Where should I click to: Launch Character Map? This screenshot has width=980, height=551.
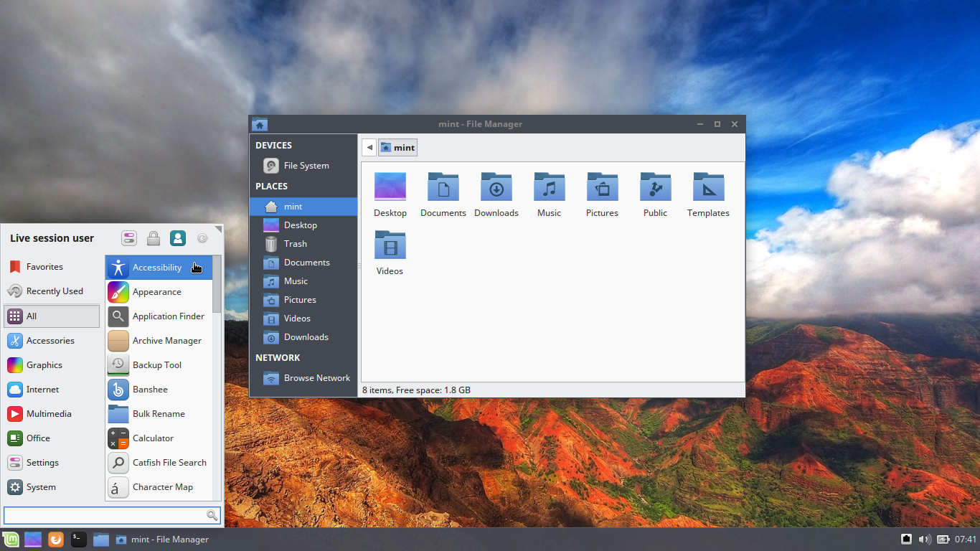(x=159, y=487)
